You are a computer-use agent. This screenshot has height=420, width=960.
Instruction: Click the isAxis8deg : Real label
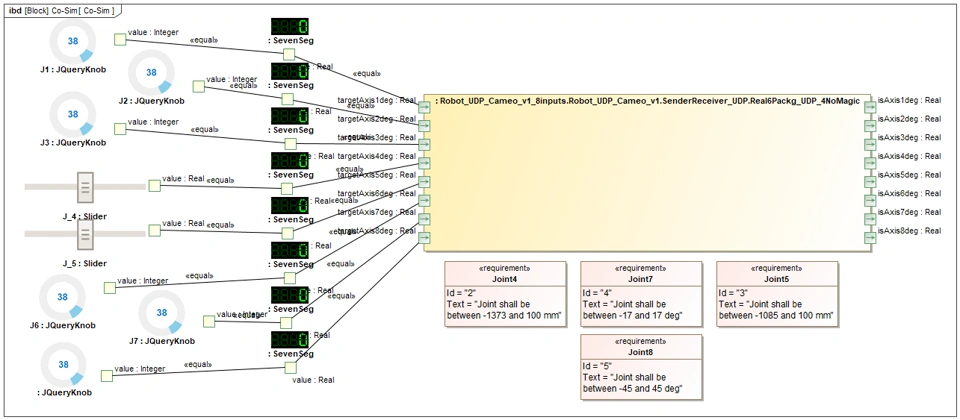(909, 230)
